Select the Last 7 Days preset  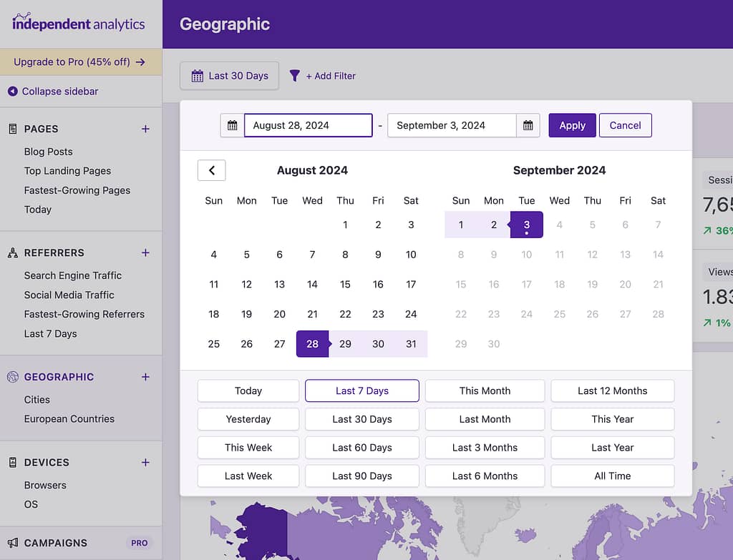coord(361,390)
